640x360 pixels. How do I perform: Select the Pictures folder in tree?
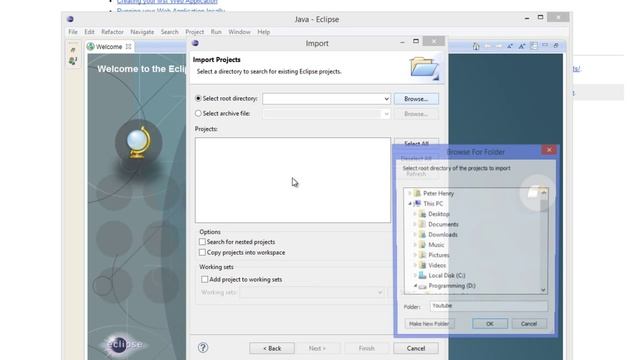[x=439, y=255]
